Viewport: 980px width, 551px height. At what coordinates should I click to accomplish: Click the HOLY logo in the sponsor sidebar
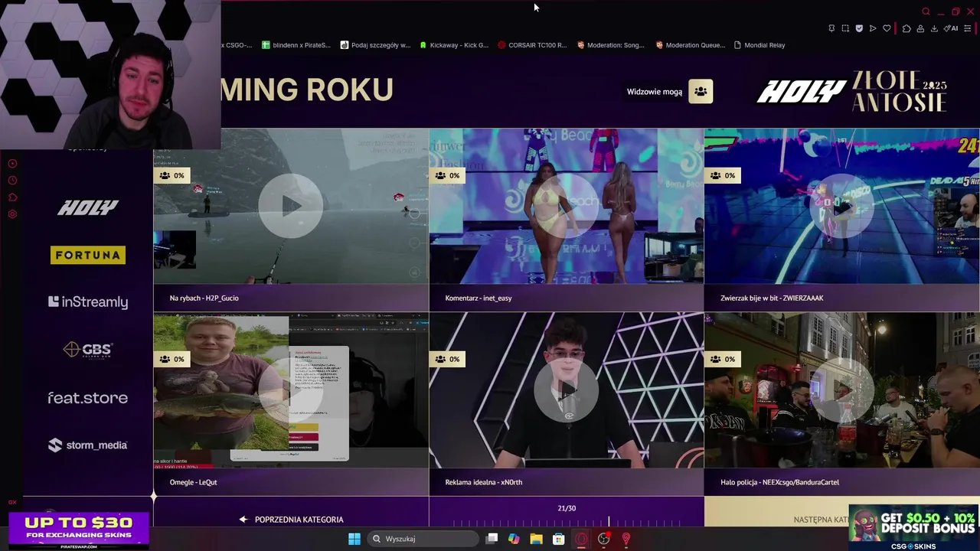(x=88, y=207)
